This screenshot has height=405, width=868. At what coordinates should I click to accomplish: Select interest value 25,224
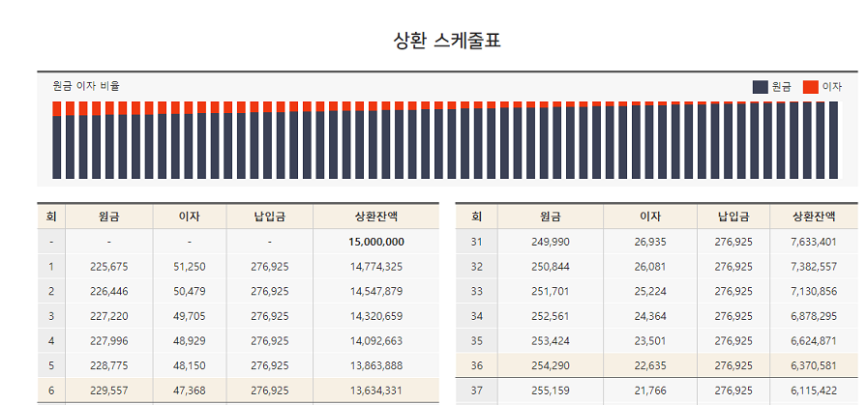[x=650, y=291]
